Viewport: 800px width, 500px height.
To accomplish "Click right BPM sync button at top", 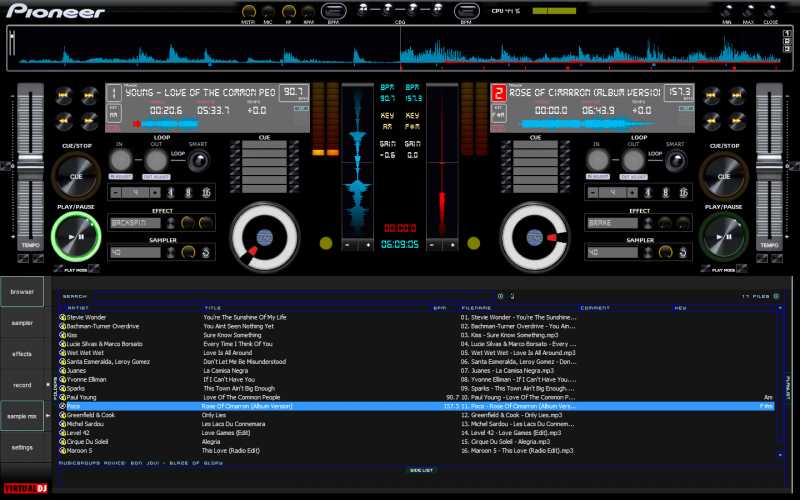I will tap(466, 11).
